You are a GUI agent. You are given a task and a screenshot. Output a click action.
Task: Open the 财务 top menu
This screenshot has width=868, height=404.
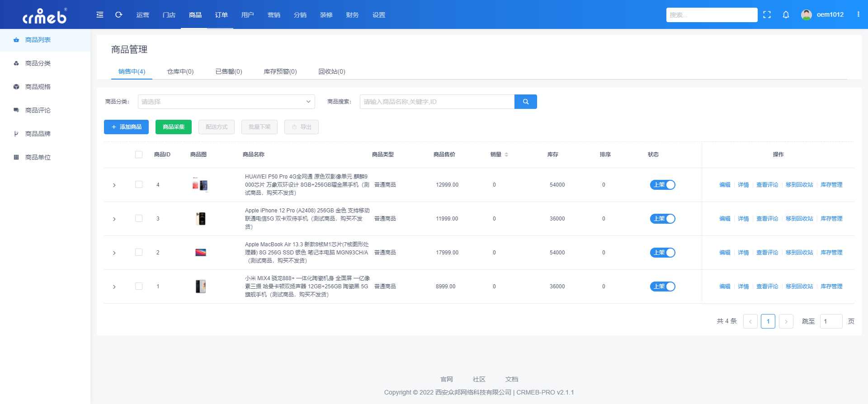(x=353, y=15)
